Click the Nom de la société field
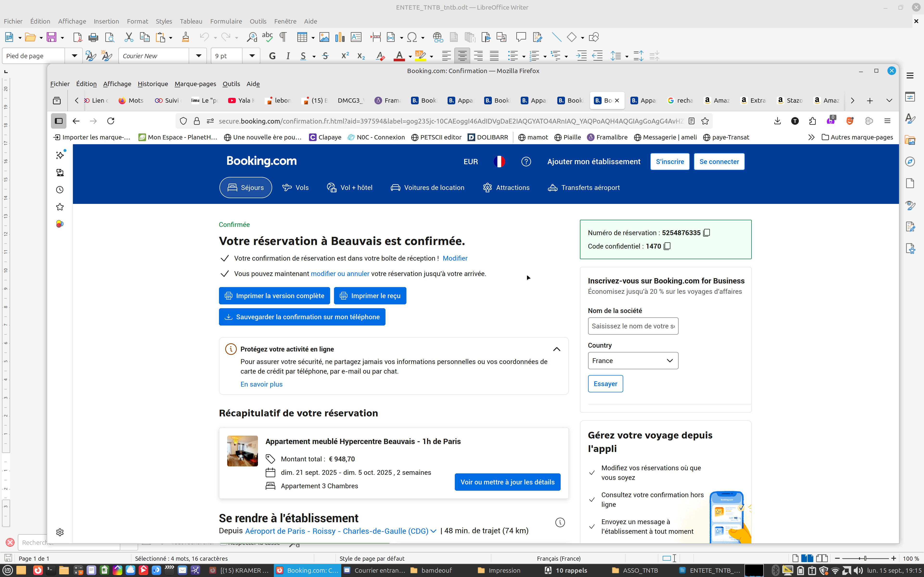 (633, 326)
